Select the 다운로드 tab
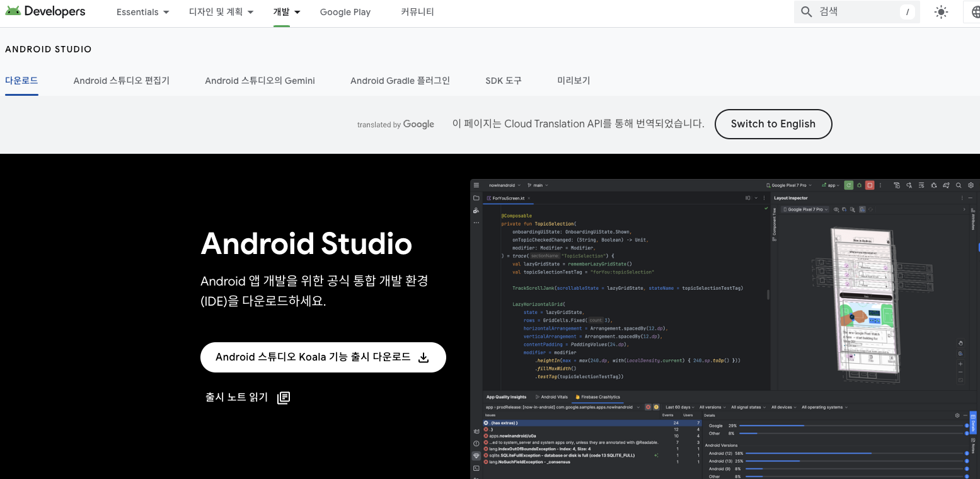This screenshot has width=980, height=479. pos(21,81)
